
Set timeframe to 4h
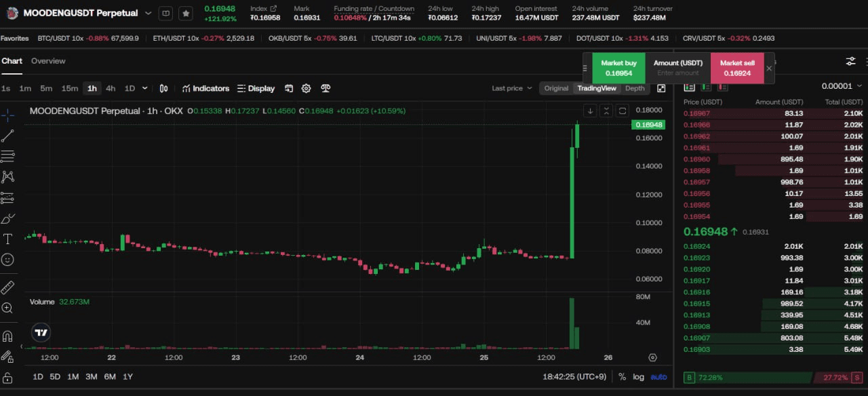click(x=111, y=88)
